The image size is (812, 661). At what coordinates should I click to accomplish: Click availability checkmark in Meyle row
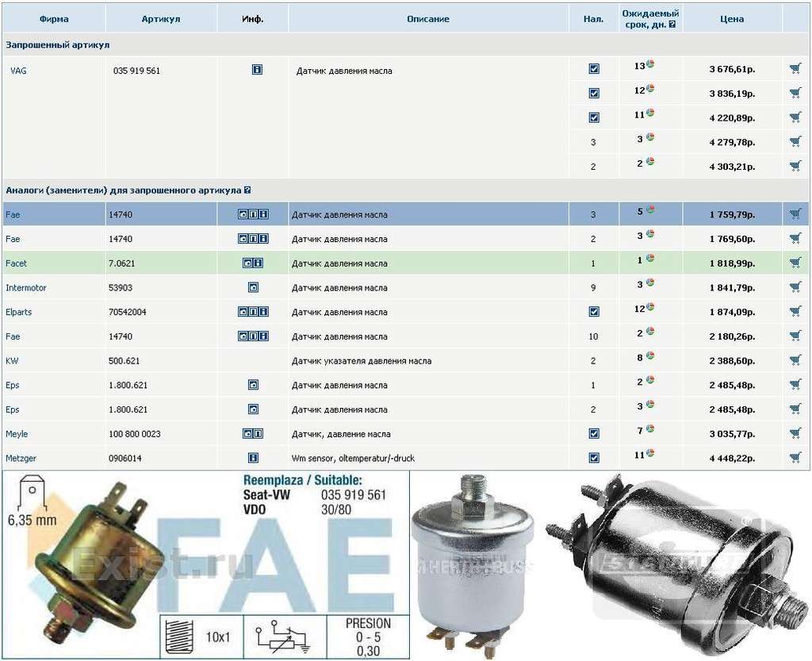(x=594, y=433)
